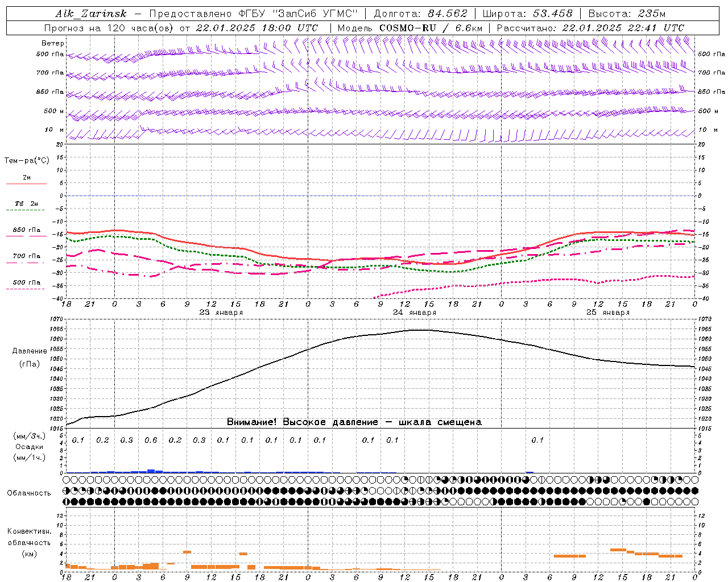Click the (мм/3ч.) precipitation unit label

(29, 436)
